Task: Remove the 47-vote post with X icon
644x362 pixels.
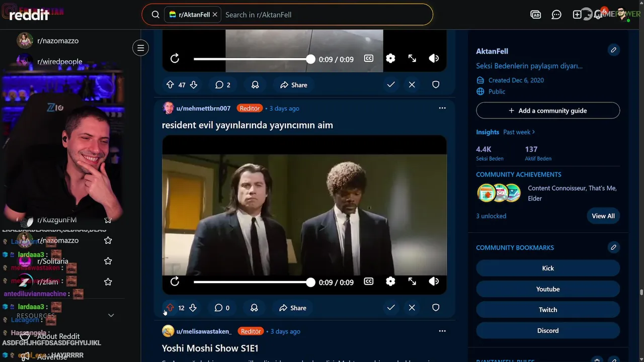Action: [412, 84]
